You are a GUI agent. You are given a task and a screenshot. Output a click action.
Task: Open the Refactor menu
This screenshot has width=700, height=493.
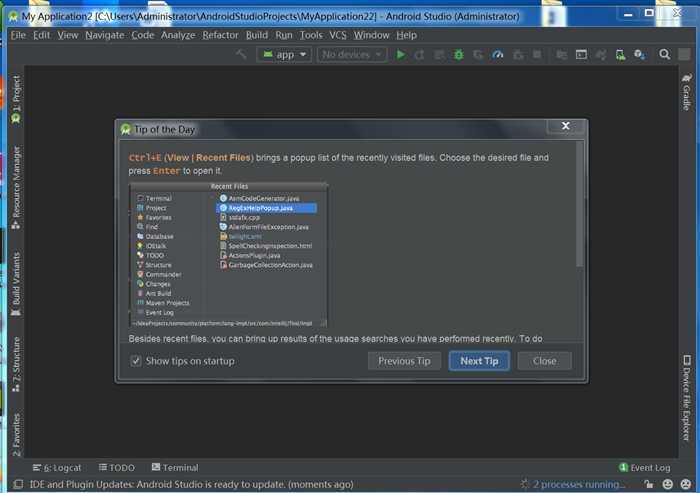pos(221,35)
